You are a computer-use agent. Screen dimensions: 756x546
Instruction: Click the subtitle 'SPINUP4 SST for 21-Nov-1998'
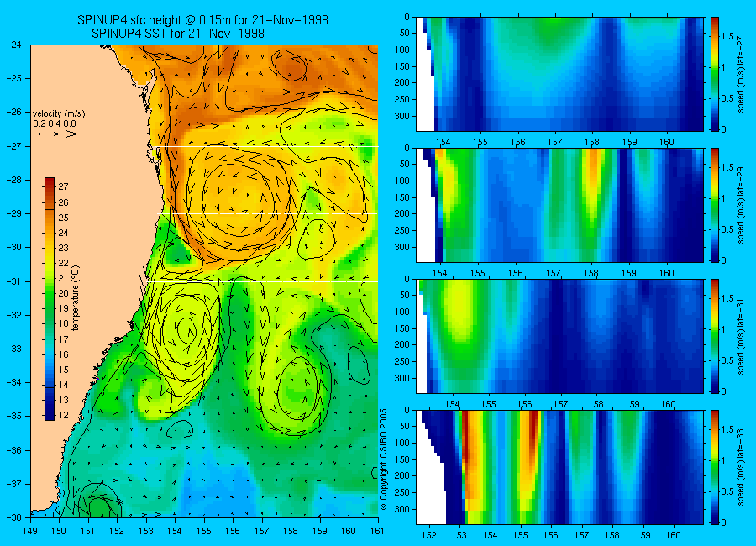click(x=178, y=34)
